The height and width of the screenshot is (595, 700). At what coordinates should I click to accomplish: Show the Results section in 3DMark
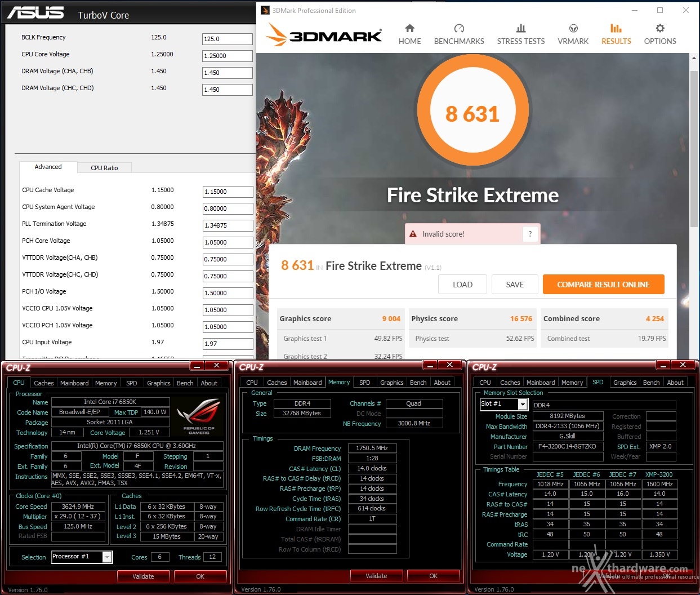click(616, 34)
